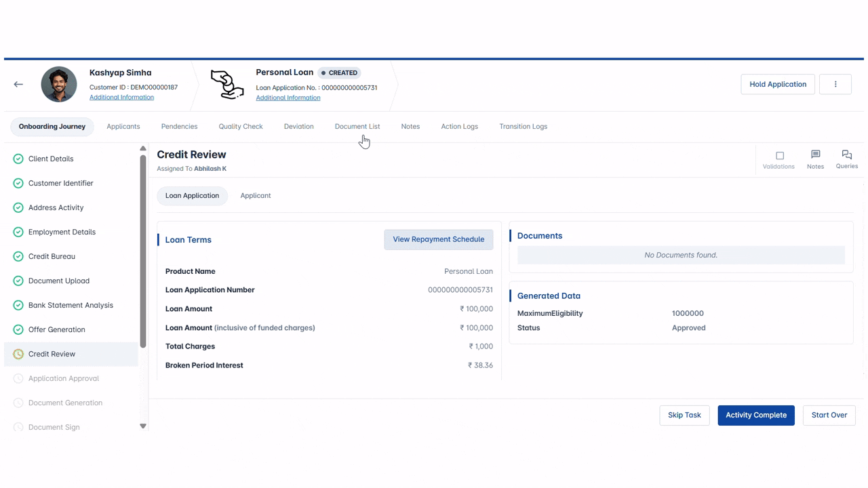868x488 pixels.
Task: Click Client Details green check icon
Action: (18, 159)
